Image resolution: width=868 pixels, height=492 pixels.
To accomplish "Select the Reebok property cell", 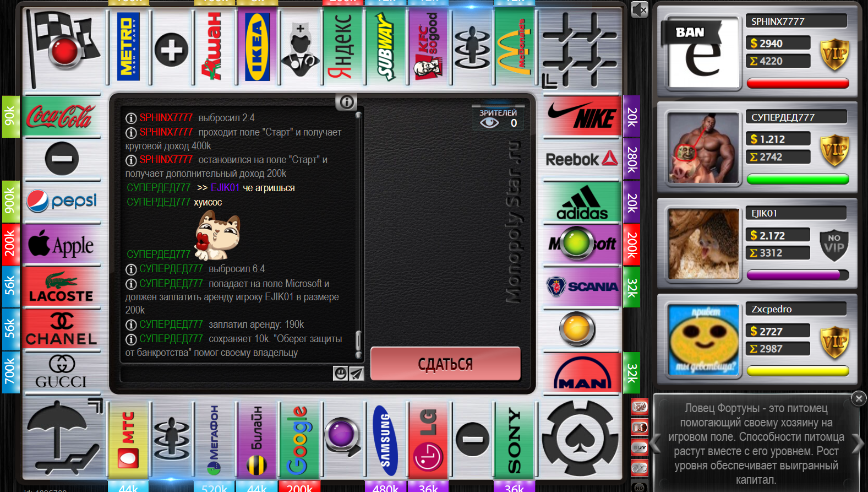I will pyautogui.click(x=582, y=160).
